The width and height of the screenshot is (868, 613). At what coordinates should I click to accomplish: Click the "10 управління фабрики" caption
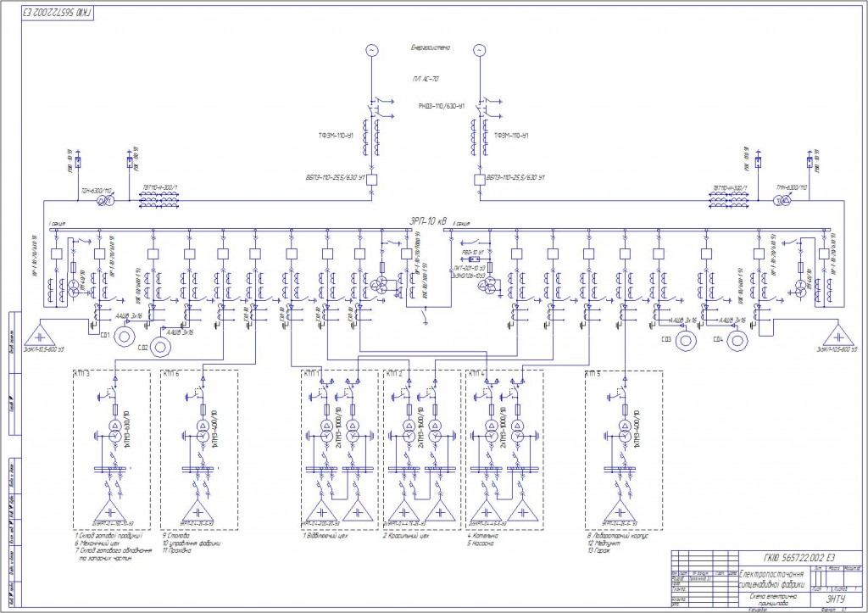(x=192, y=543)
